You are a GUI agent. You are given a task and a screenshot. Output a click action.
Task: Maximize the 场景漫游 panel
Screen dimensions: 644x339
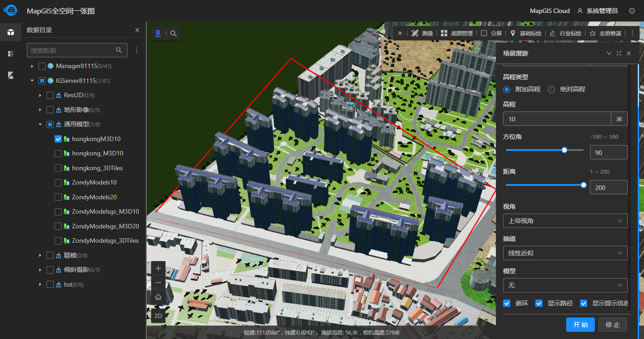pyautogui.click(x=619, y=53)
